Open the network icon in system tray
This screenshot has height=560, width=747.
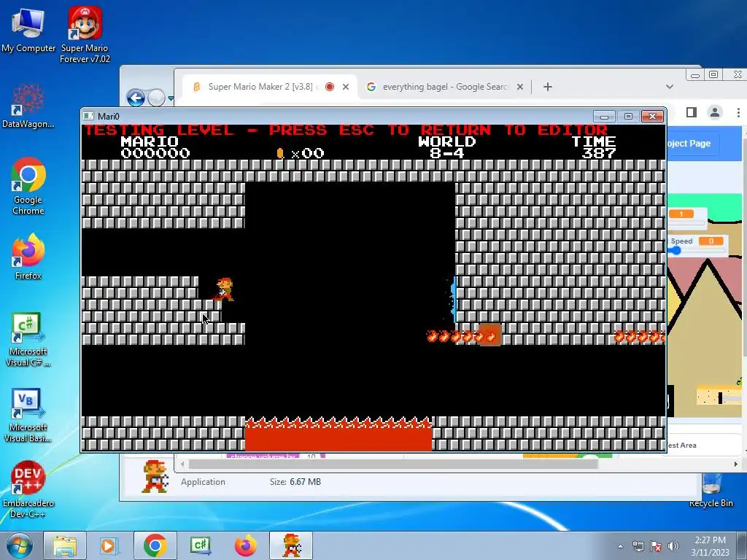638,546
